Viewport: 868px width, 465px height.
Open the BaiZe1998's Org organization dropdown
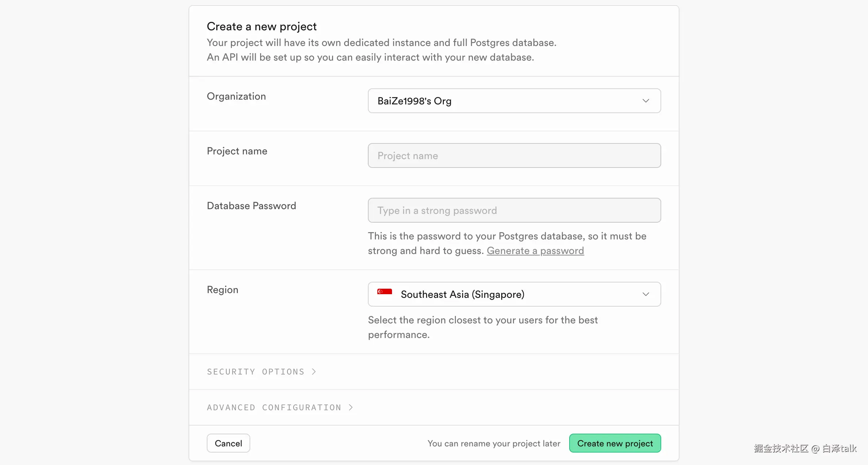(x=514, y=101)
